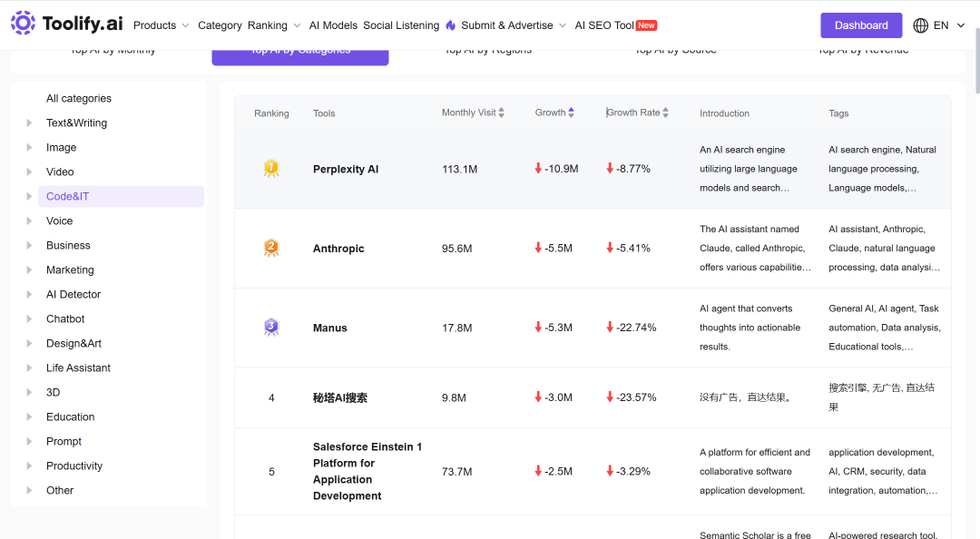Click the Dashboard button
The image size is (980, 539).
(x=861, y=25)
